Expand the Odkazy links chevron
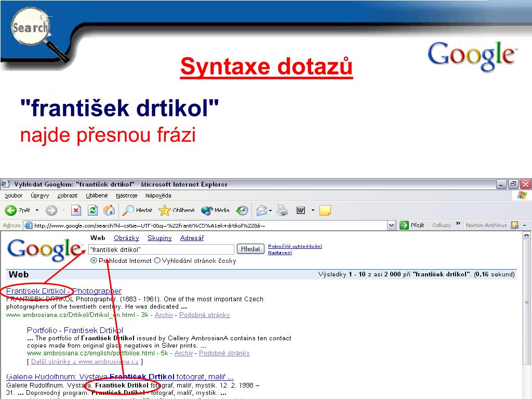The image size is (532, 399). tap(458, 223)
